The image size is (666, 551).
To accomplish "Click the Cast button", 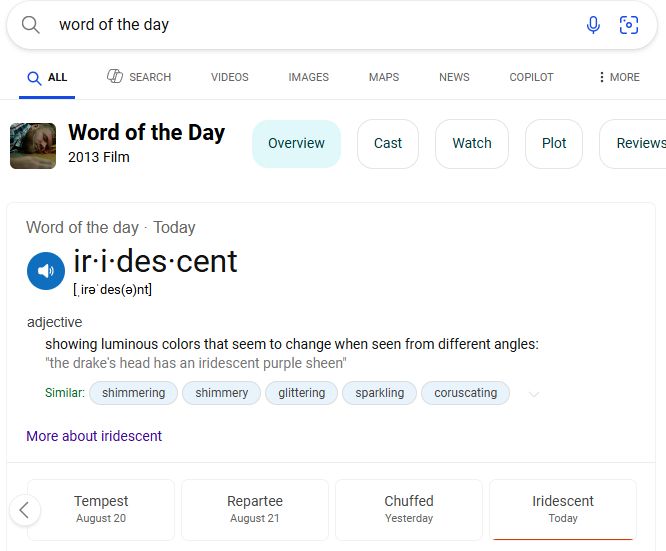I will click(388, 143).
